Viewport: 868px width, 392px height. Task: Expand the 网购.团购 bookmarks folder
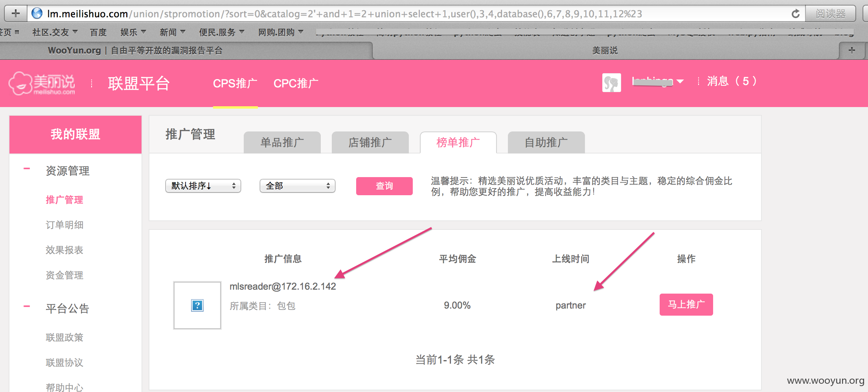[281, 32]
